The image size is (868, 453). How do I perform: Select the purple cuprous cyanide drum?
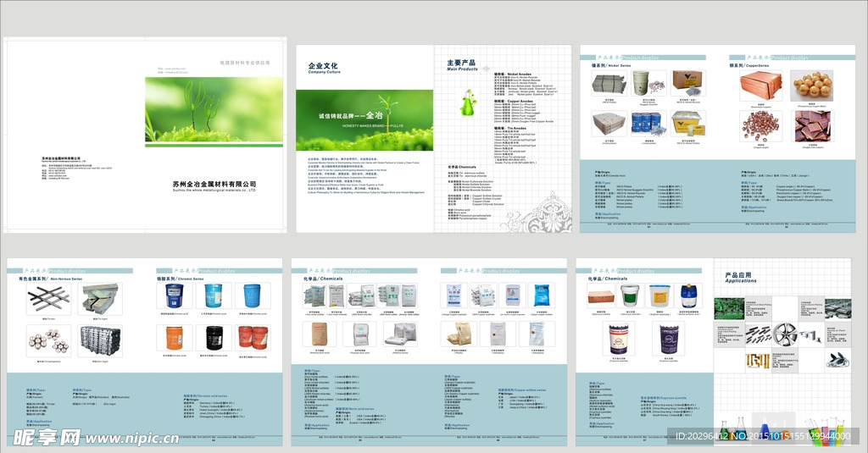[x=669, y=339]
